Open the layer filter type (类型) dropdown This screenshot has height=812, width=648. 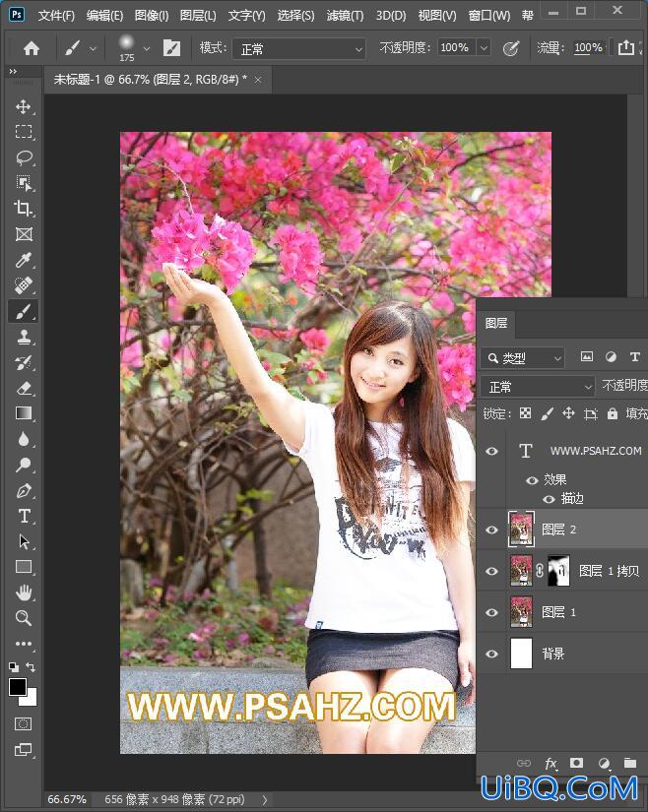coord(522,358)
